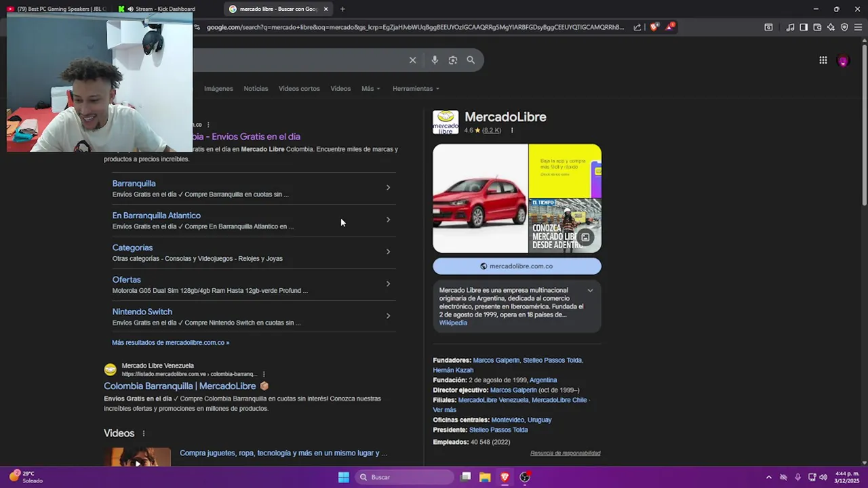This screenshot has width=868, height=488.
Task: Click Montevideo, Uruguay headquarters link
Action: pos(521,420)
